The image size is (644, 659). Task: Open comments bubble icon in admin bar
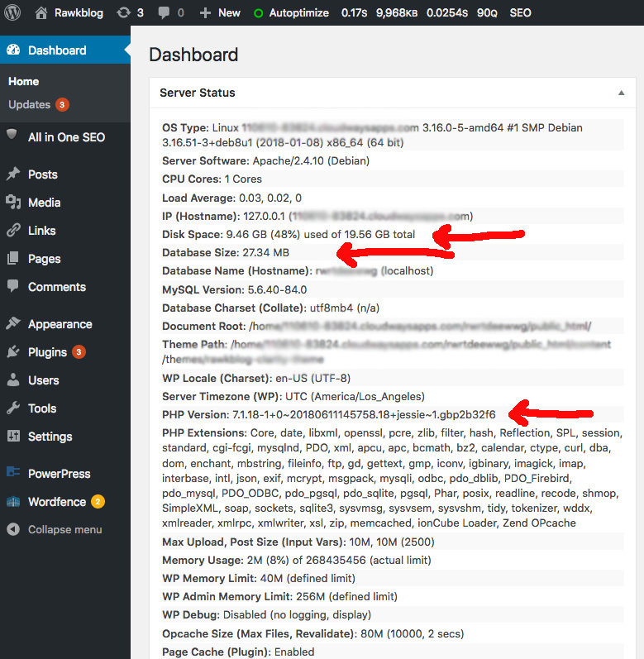click(x=164, y=13)
